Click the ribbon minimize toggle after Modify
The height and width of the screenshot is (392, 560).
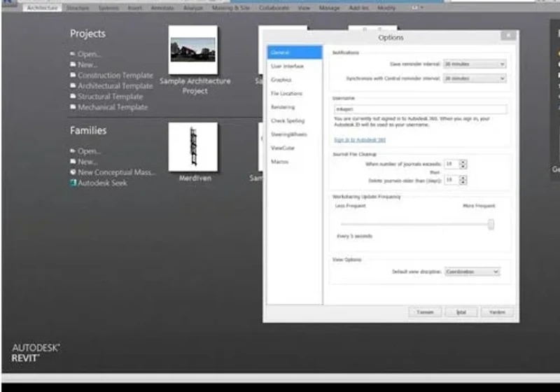coord(417,8)
